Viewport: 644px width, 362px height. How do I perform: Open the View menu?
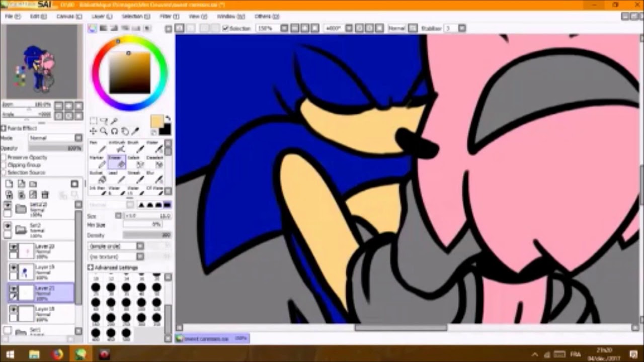[x=197, y=17]
